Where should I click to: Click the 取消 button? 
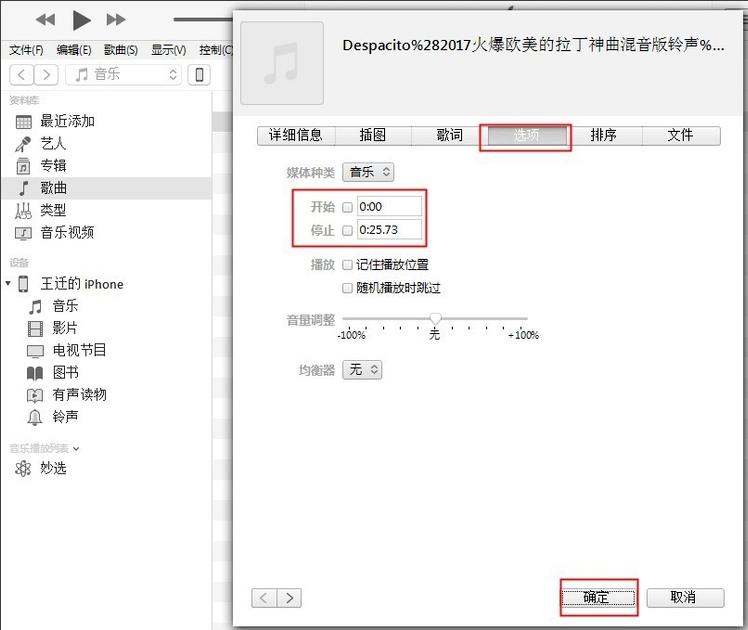pyautogui.click(x=685, y=598)
